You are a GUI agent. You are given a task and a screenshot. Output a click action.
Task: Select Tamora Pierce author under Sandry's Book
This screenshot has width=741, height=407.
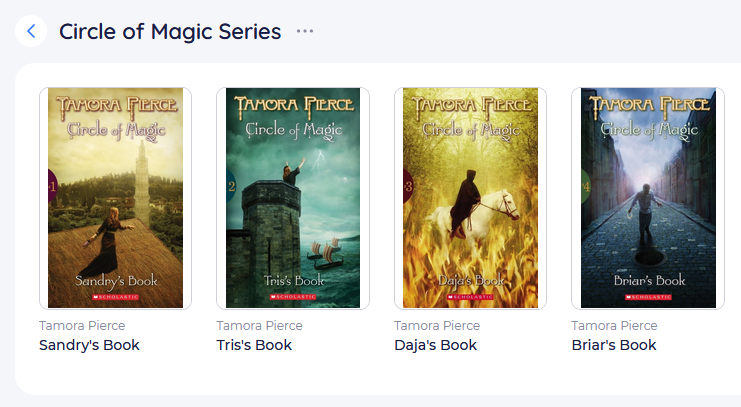click(x=82, y=326)
